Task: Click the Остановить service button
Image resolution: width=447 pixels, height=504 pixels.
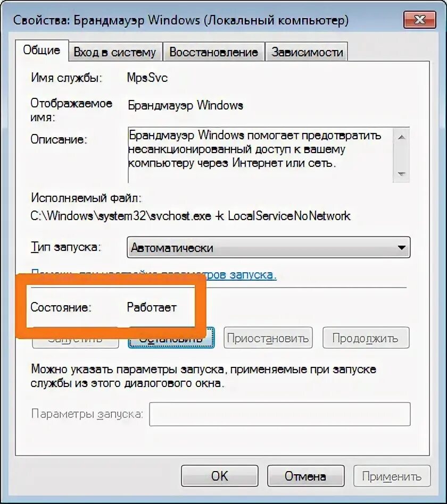Action: tap(171, 338)
